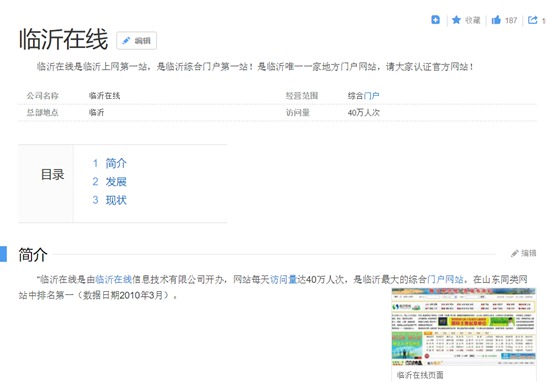
Task: Click the 收藏 label text
Action: (x=473, y=20)
